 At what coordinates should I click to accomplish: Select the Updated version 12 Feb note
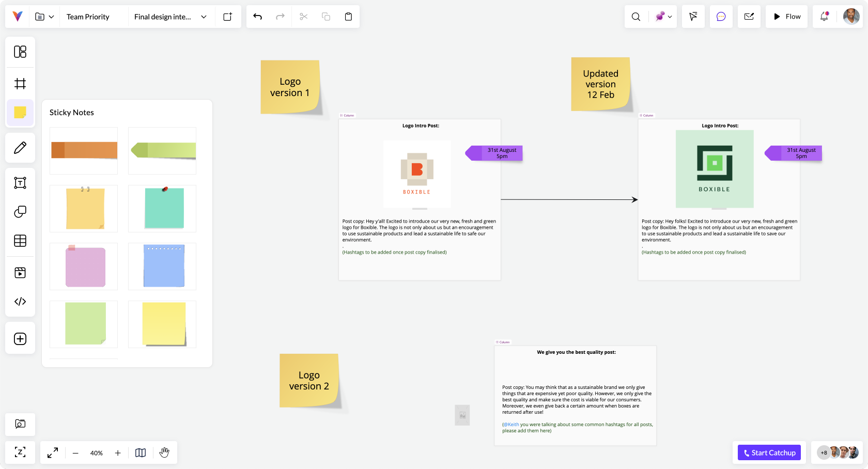pos(601,84)
